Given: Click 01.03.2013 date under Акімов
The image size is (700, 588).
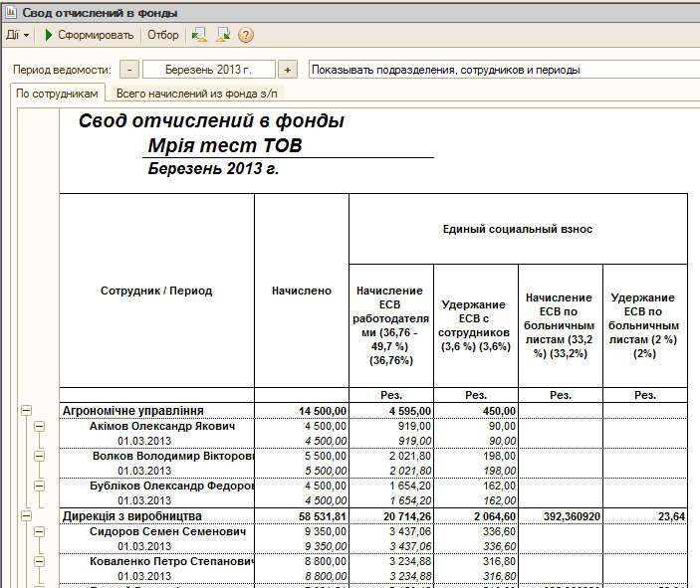Looking at the screenshot, I should pos(144,441).
